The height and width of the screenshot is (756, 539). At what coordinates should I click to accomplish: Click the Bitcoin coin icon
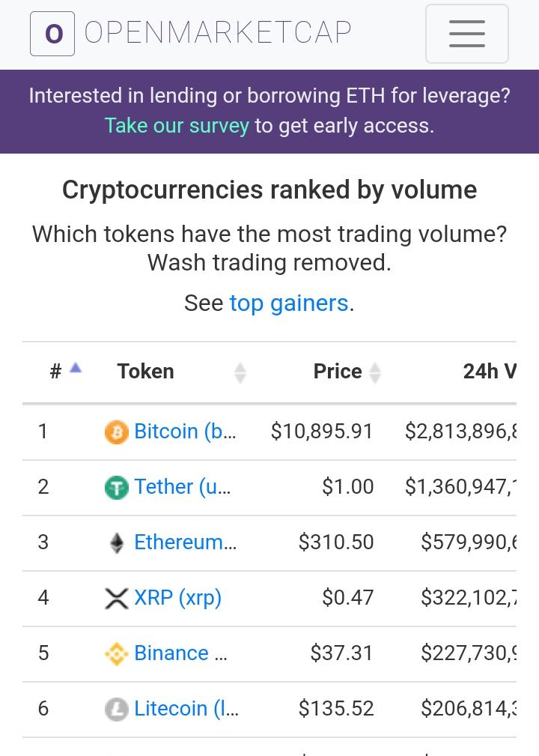116,432
